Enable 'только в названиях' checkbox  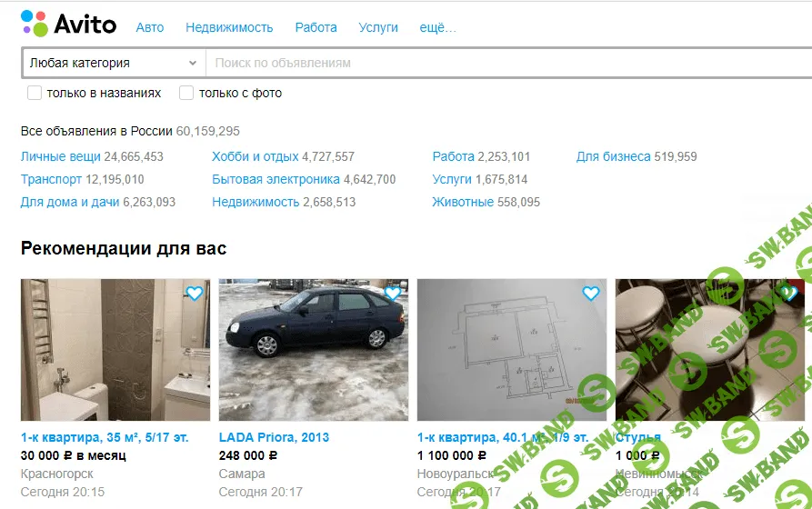click(x=35, y=94)
